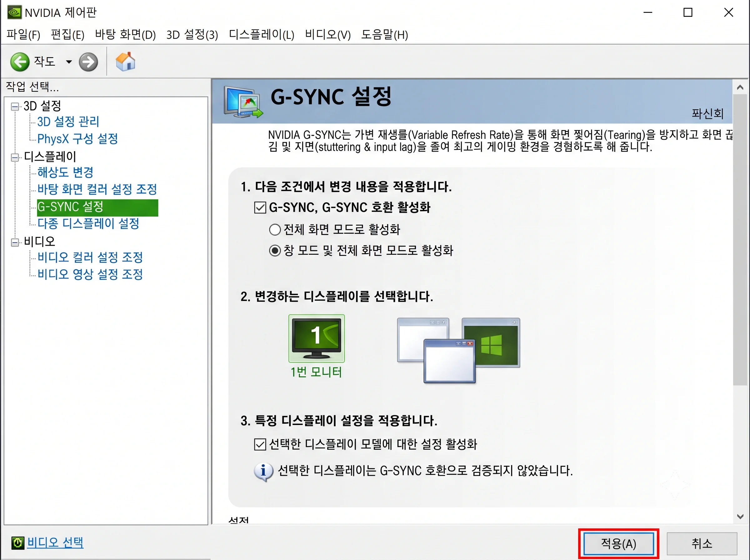Collapse the 디스플레이 tree node

[15, 157]
